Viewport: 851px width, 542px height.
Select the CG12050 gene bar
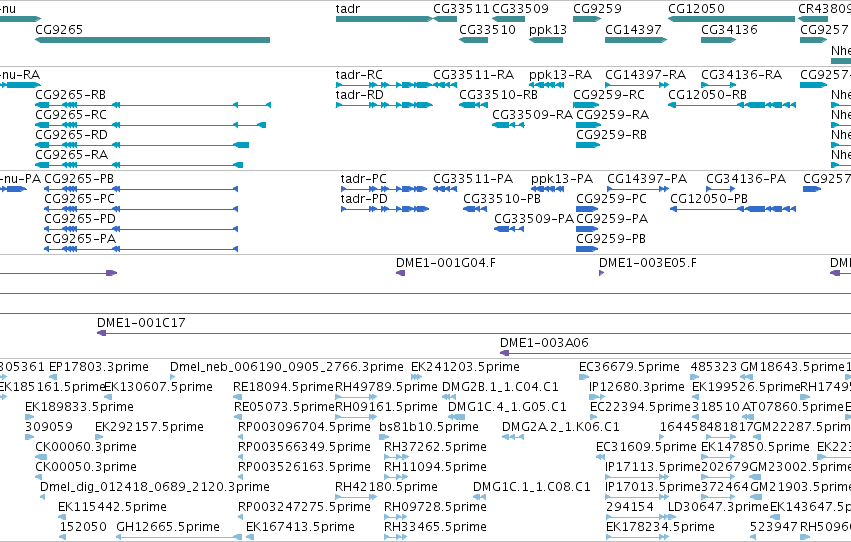click(x=732, y=19)
